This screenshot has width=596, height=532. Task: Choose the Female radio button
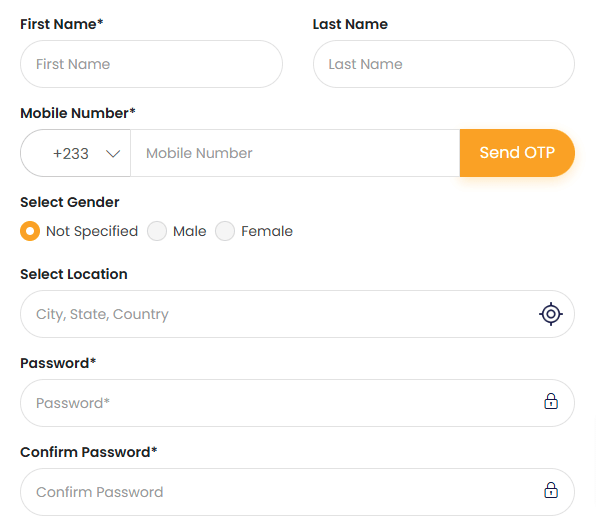tap(225, 231)
